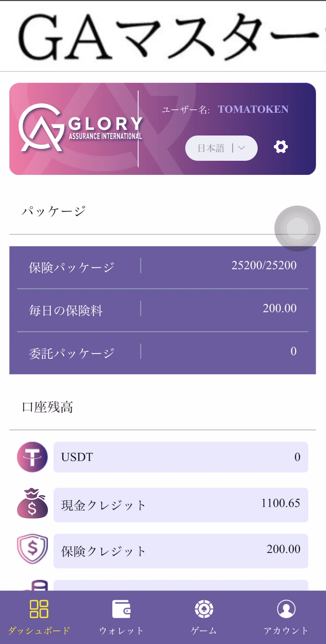Open the アカウント tab
This screenshot has height=644, width=326.
(x=286, y=631)
